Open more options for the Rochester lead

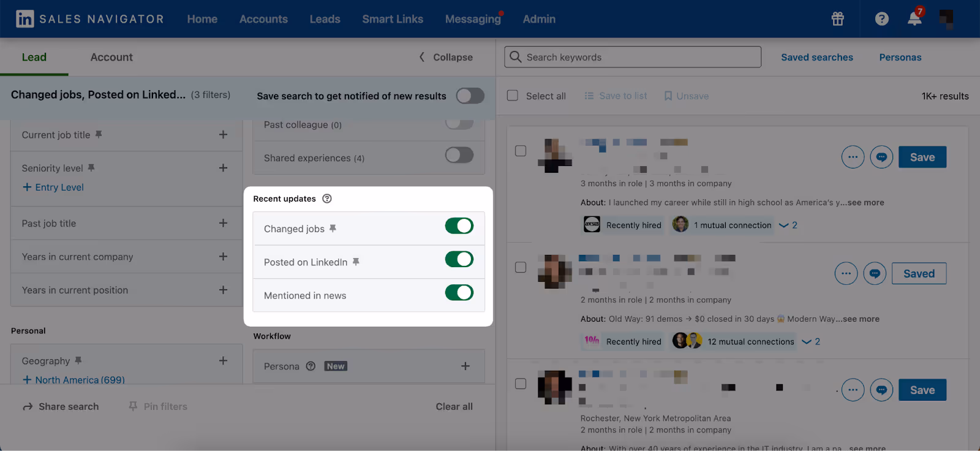point(853,390)
